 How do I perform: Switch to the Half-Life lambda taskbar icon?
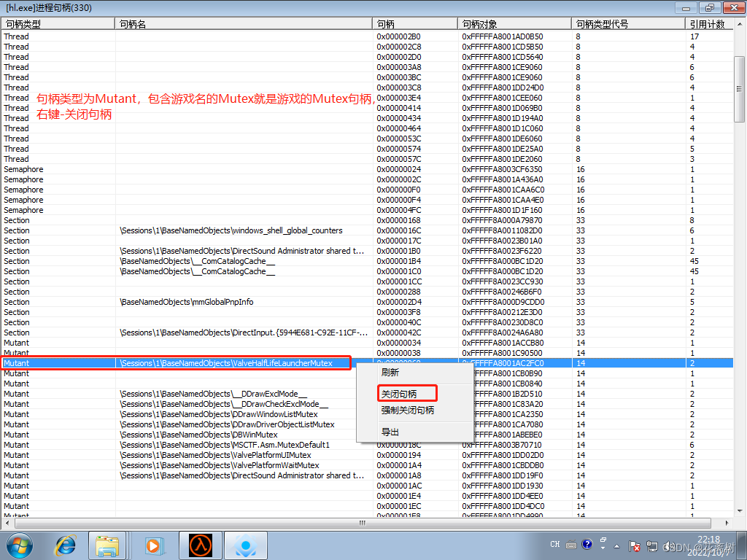[201, 545]
